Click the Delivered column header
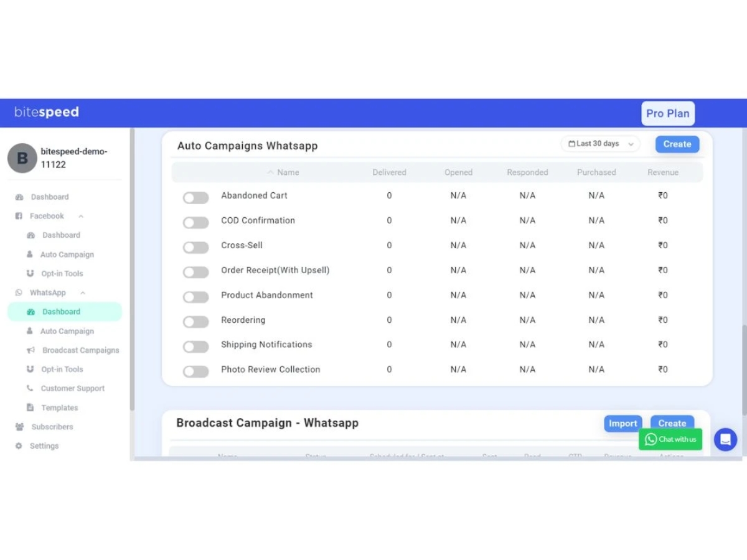The width and height of the screenshot is (747, 560). (x=389, y=172)
